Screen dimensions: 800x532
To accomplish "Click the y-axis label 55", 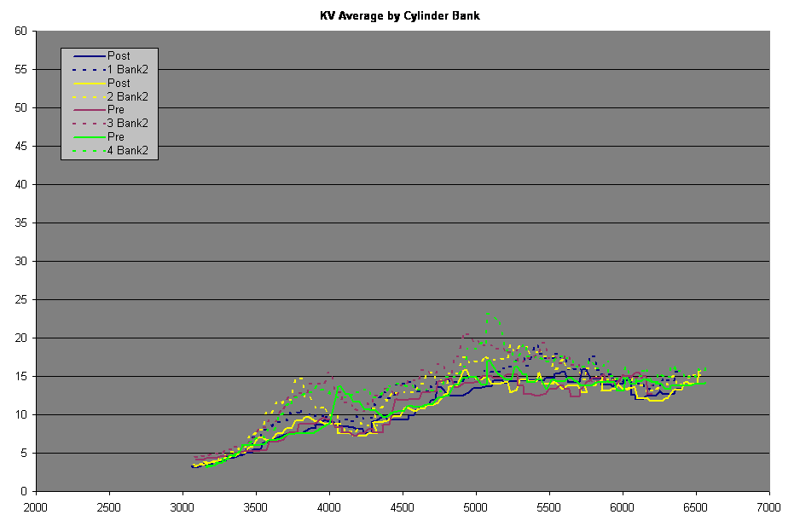I will click(x=21, y=69).
